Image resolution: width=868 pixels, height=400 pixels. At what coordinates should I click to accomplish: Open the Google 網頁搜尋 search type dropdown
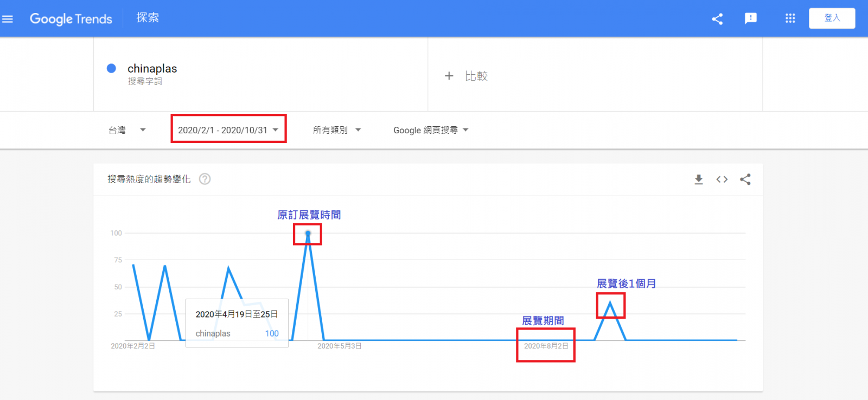431,130
